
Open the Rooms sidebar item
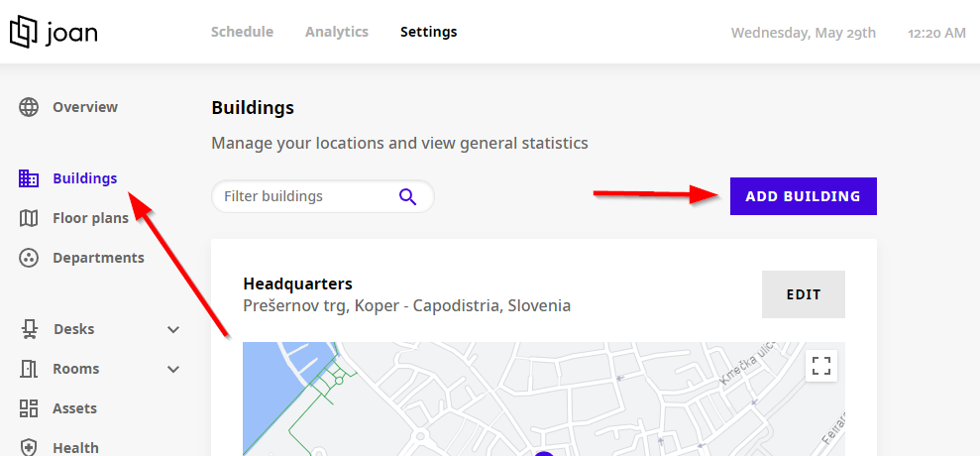click(x=75, y=369)
